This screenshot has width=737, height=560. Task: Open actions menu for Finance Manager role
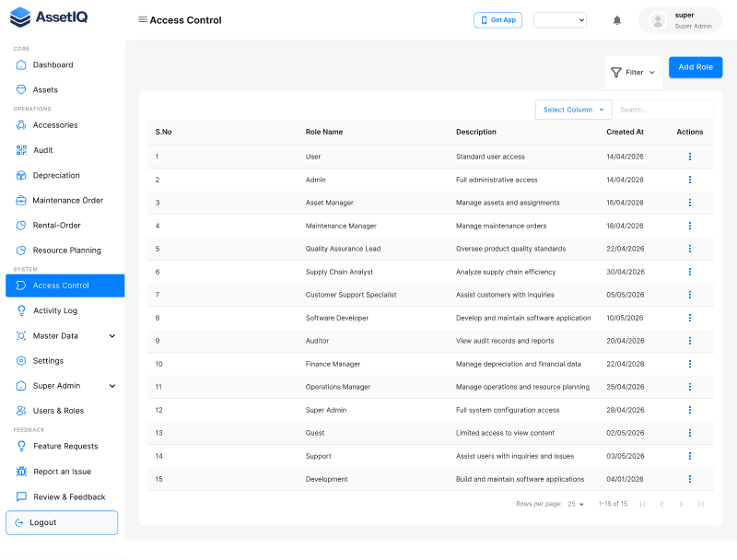689,364
